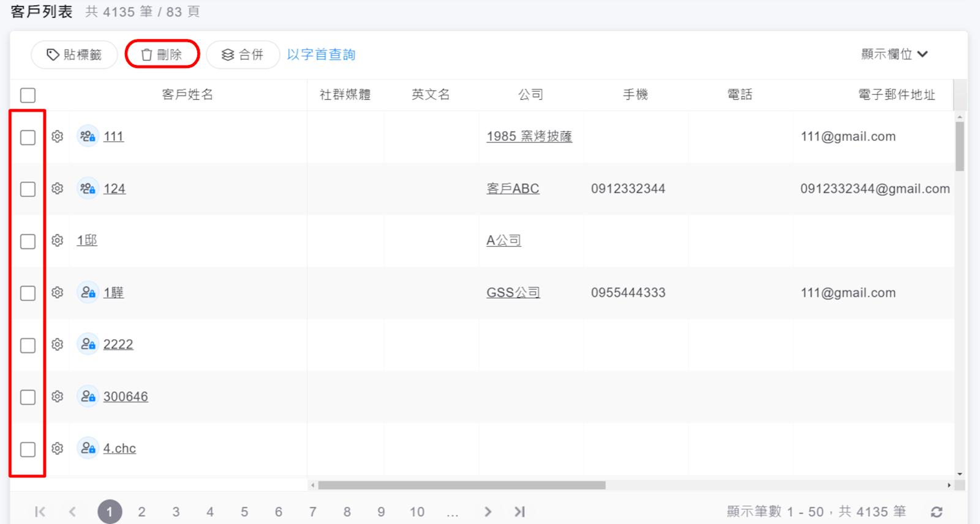980x524 pixels.
Task: Open settings gear for customer 2222
Action: [x=58, y=345]
